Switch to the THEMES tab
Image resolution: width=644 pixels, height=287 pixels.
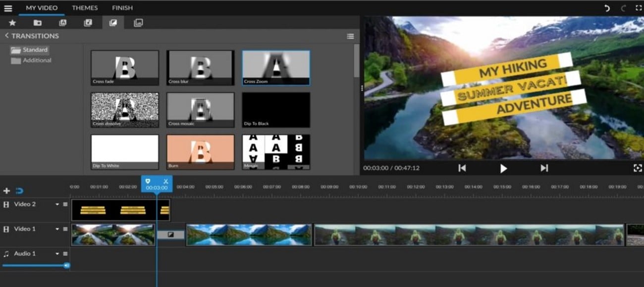pyautogui.click(x=85, y=8)
